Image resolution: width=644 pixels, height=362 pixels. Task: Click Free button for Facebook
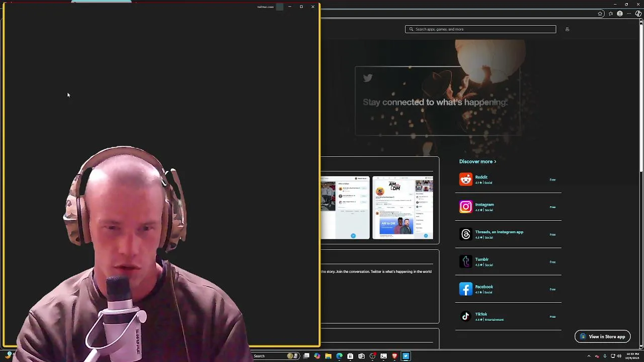(552, 289)
